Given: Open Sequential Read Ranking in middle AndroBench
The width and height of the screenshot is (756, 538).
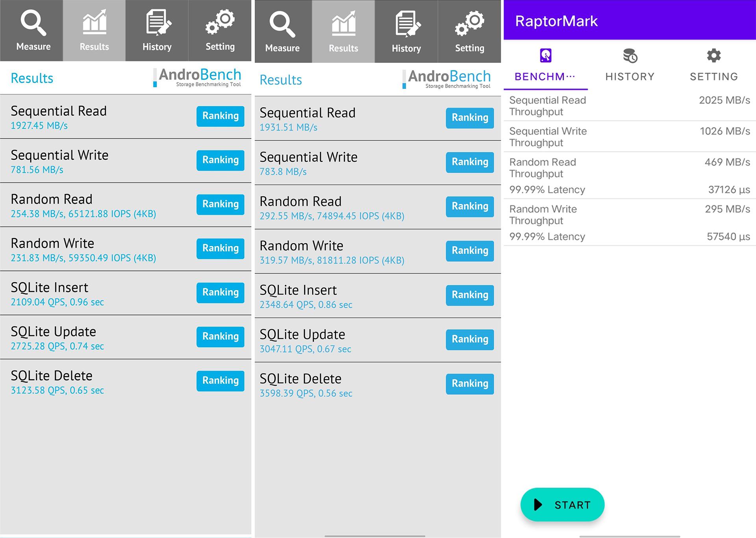Looking at the screenshot, I should [x=470, y=118].
